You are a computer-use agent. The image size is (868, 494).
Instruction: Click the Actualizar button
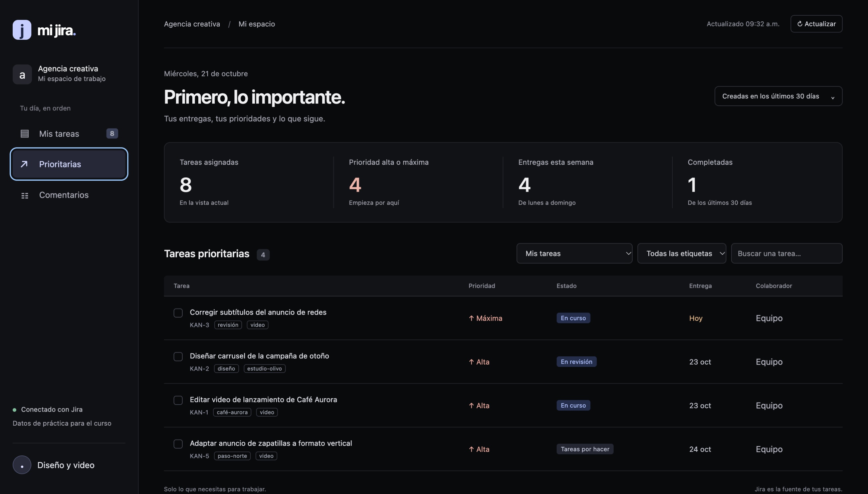(816, 24)
